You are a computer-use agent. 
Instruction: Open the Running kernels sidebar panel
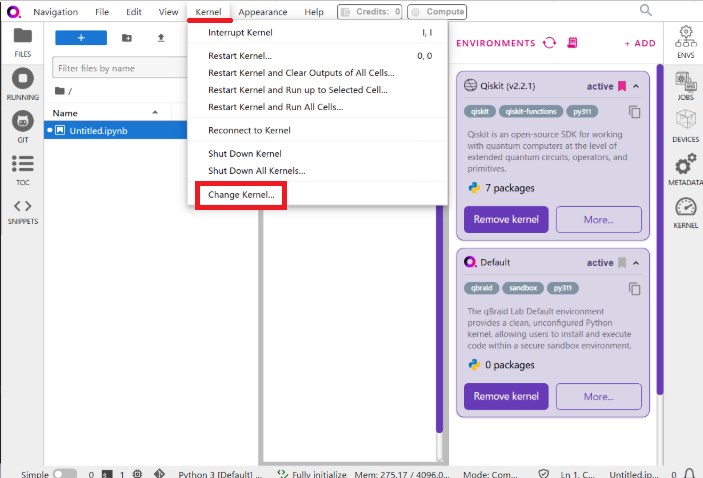click(22, 82)
